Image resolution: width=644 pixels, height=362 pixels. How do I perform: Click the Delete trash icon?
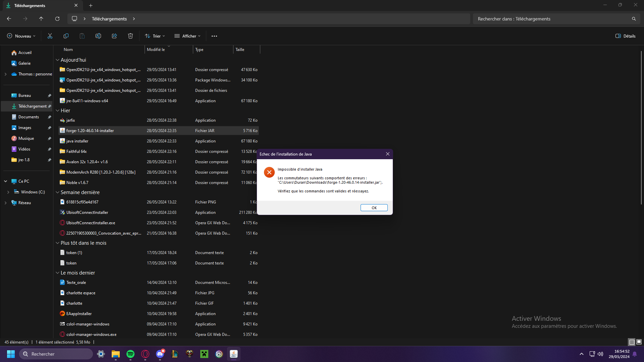(130, 36)
